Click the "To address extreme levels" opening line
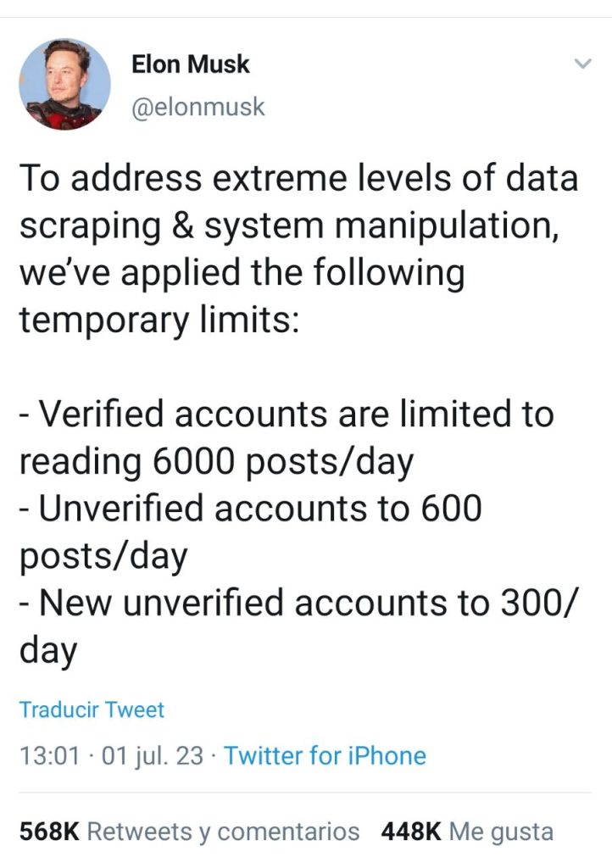This screenshot has height=868, width=612. (298, 181)
